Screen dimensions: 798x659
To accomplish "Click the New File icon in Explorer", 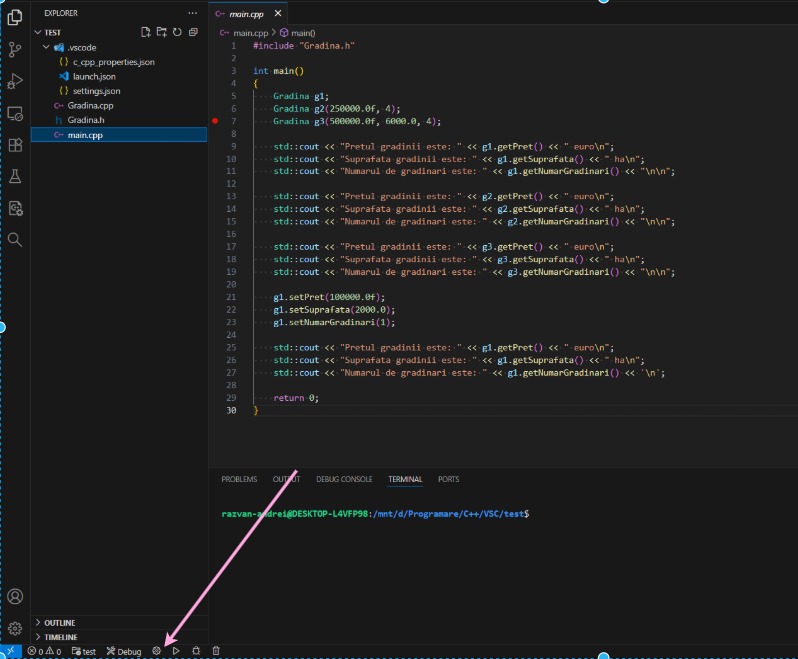I will click(x=146, y=32).
